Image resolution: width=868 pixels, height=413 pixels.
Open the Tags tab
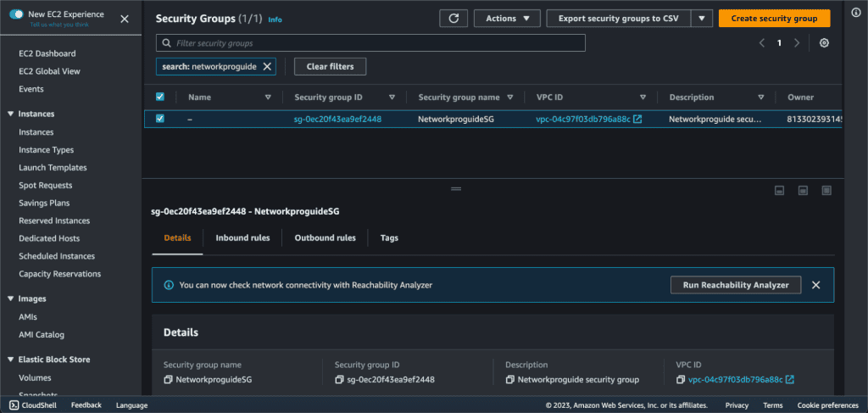click(x=389, y=238)
